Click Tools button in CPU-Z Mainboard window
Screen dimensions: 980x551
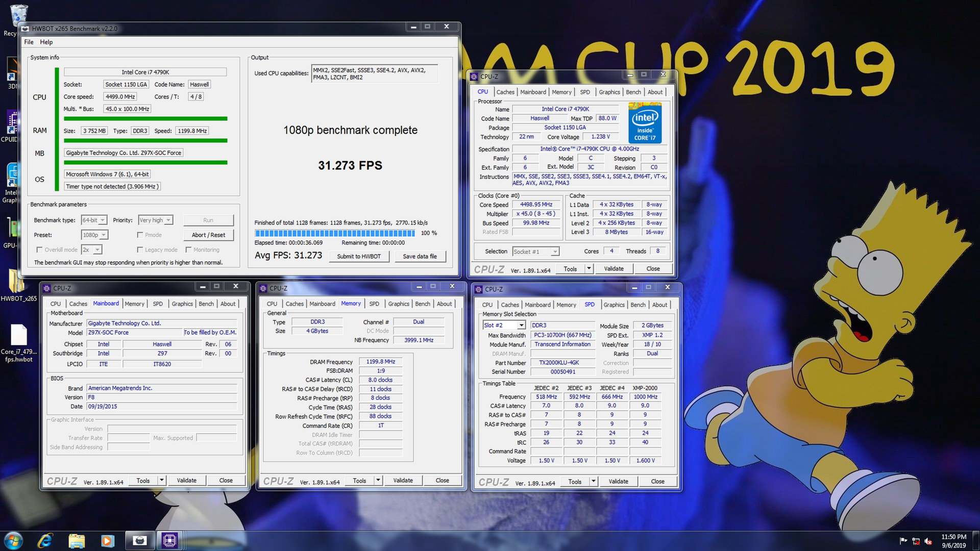click(x=143, y=480)
